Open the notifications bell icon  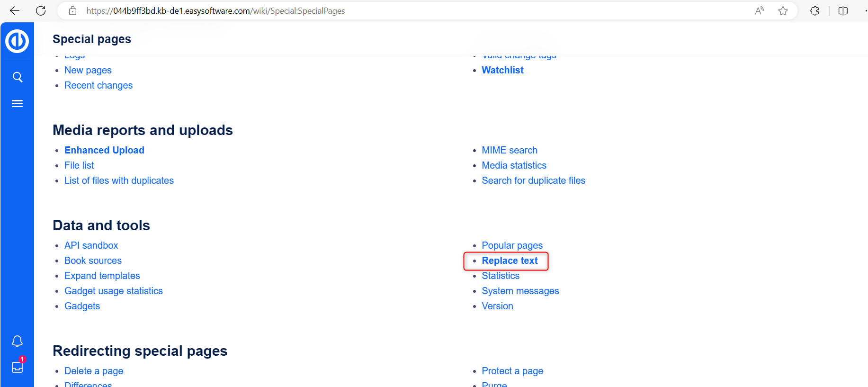pos(18,341)
